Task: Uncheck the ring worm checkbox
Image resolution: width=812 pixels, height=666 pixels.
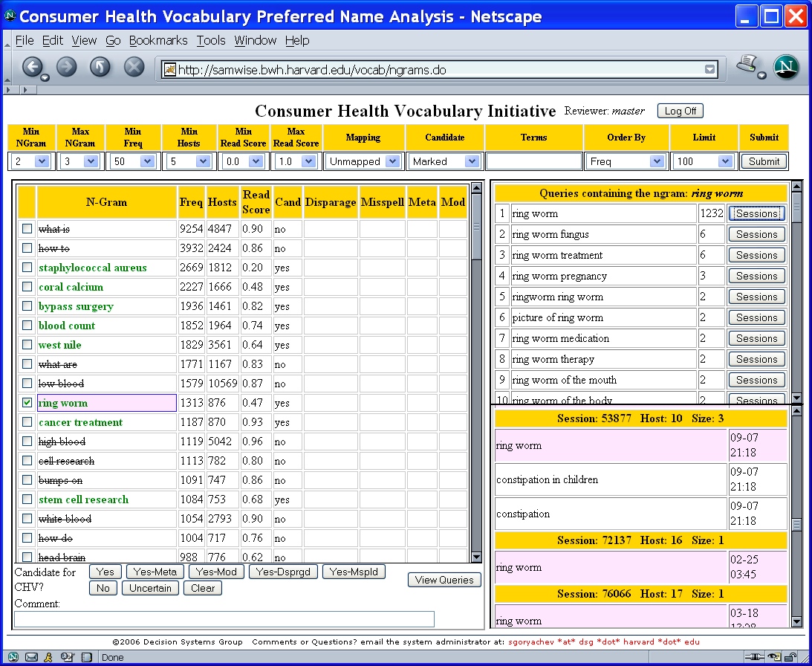Action: tap(27, 403)
